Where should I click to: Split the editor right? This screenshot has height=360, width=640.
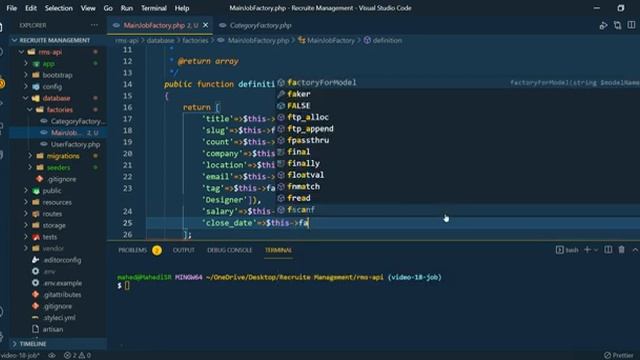(x=631, y=25)
